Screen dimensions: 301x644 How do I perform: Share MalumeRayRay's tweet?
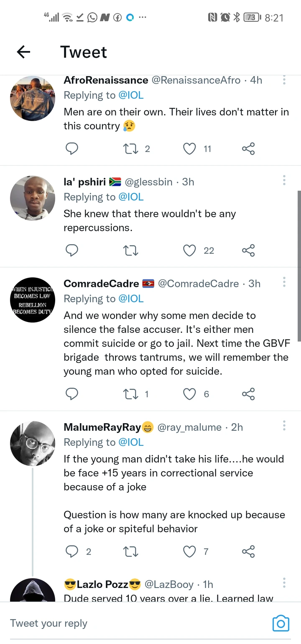click(x=248, y=552)
